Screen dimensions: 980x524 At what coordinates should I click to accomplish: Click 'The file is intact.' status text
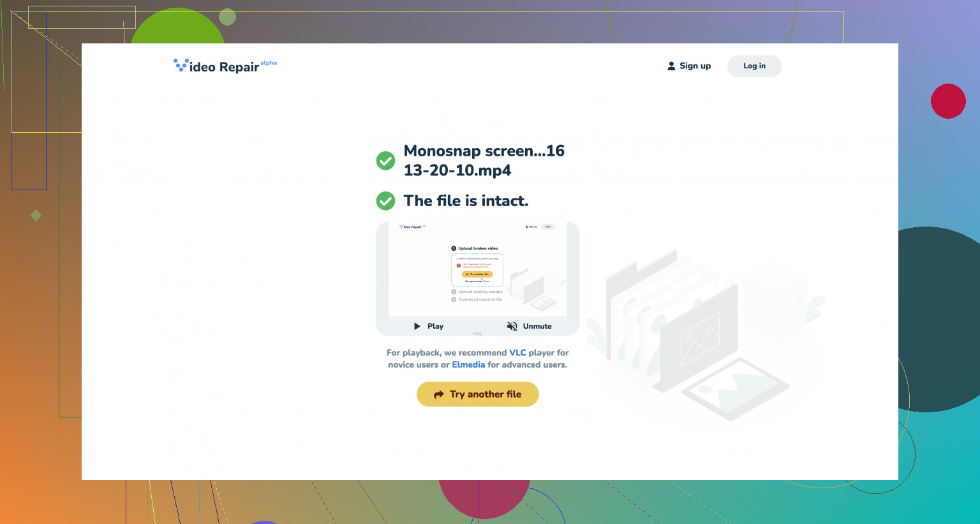pyautogui.click(x=466, y=201)
